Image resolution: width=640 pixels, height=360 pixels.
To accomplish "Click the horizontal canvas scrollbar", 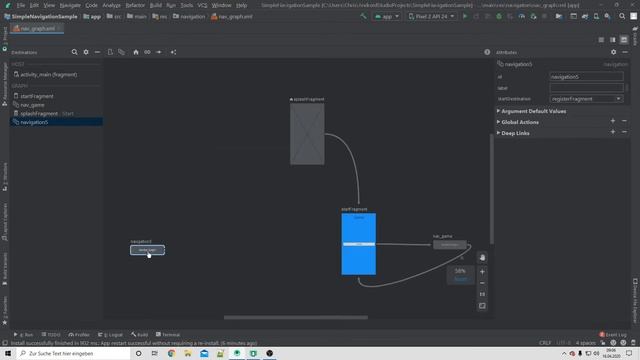I will (x=296, y=317).
